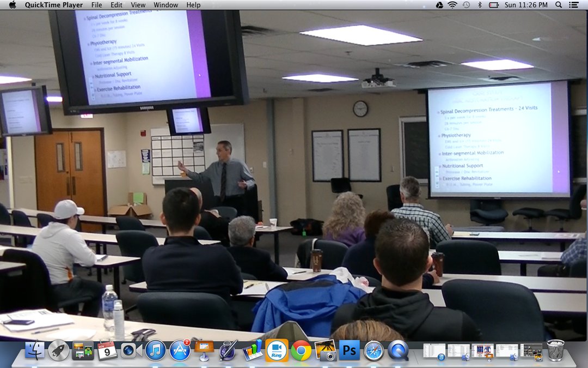Open the Calendar app in dock
Screen dimensions: 588x368
[107, 351]
